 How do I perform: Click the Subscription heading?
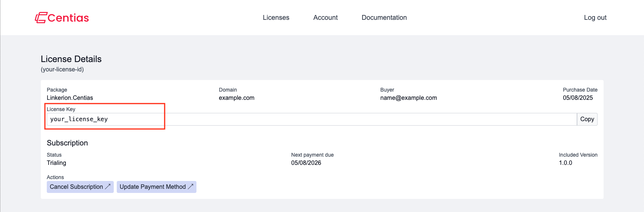pos(67,143)
